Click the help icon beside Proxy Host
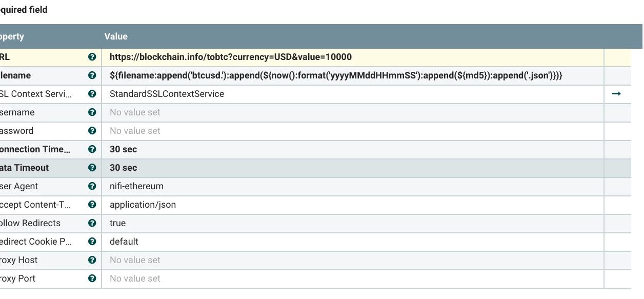 tap(92, 260)
